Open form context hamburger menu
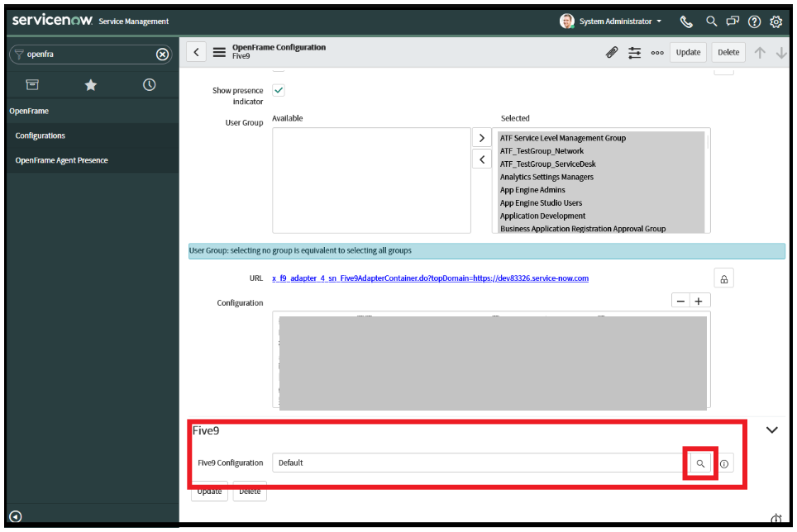The image size is (797, 532). 219,52
